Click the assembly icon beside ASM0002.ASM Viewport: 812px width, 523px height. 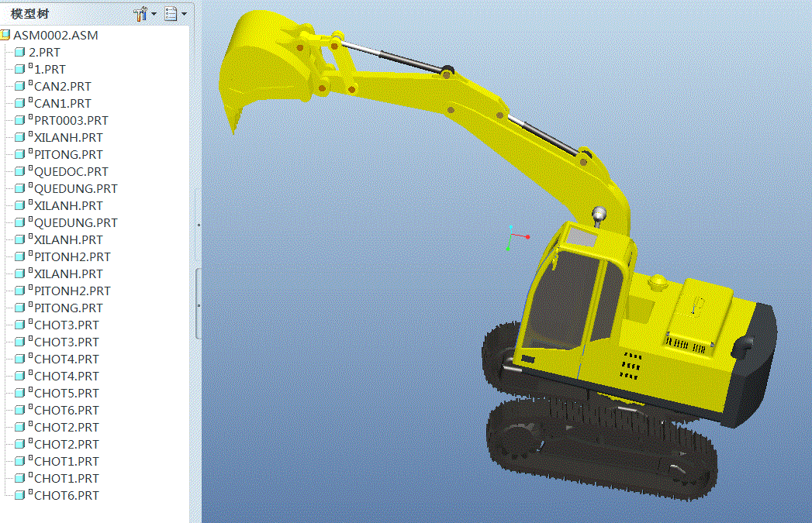coord(6,35)
